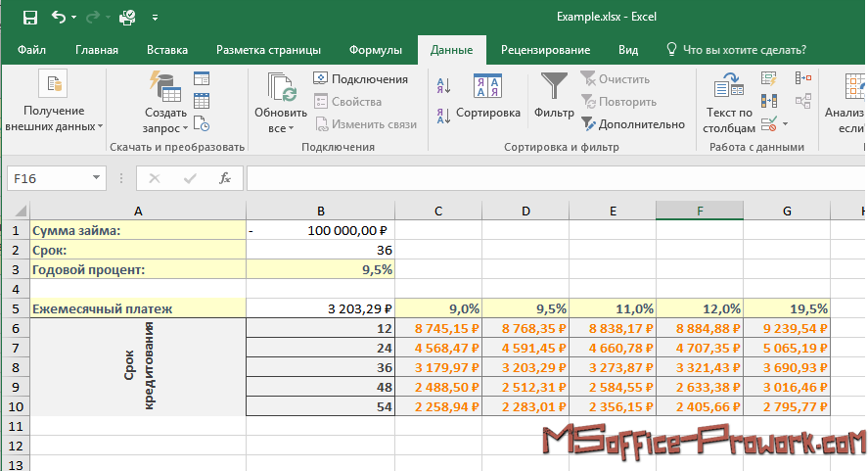Click the 'Что вы хотите сделать?' search field

(744, 50)
